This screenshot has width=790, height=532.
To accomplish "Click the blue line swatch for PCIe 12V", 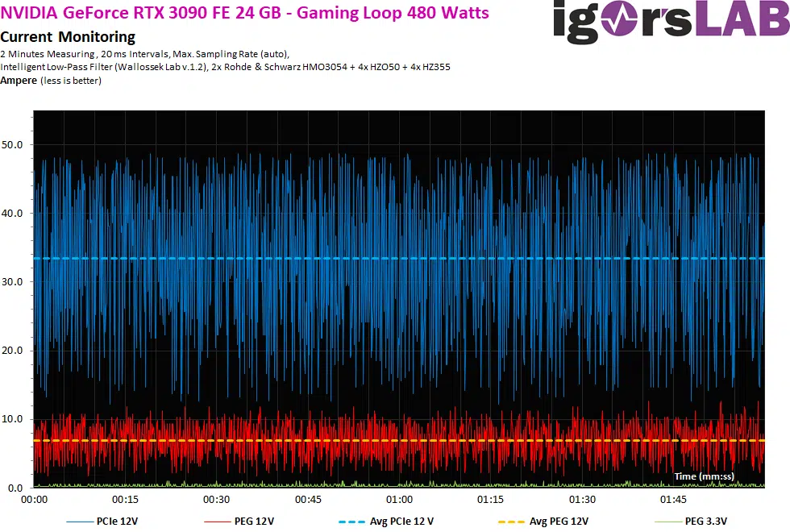I will click(80, 522).
